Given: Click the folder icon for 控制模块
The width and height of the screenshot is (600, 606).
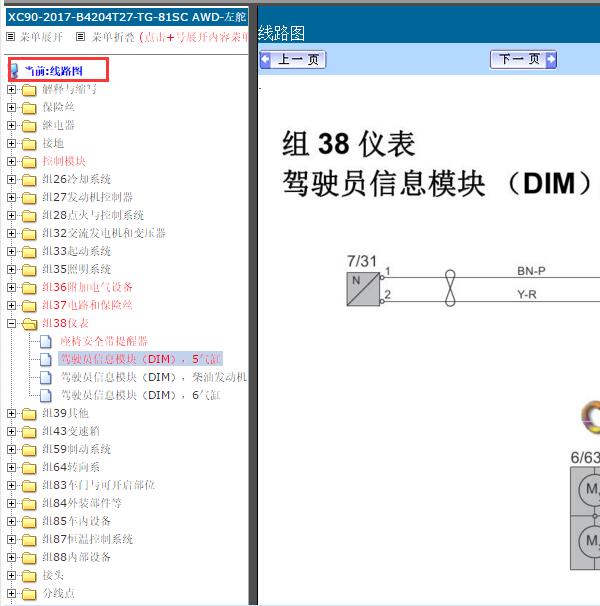Looking at the screenshot, I should 29,162.
